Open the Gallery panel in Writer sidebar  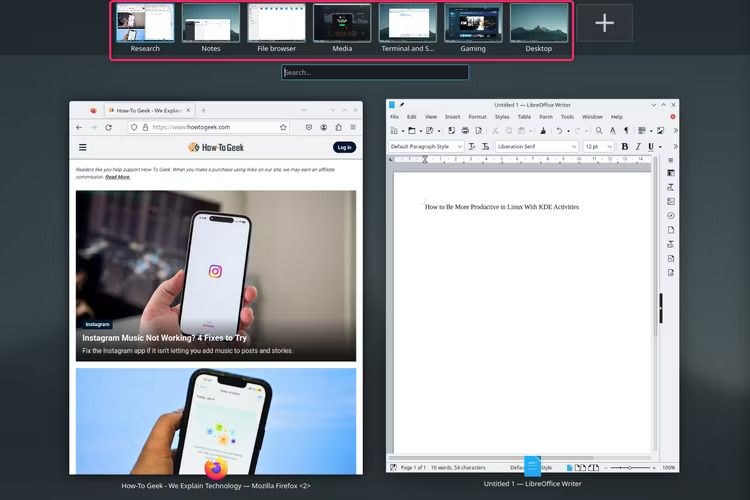point(671,201)
